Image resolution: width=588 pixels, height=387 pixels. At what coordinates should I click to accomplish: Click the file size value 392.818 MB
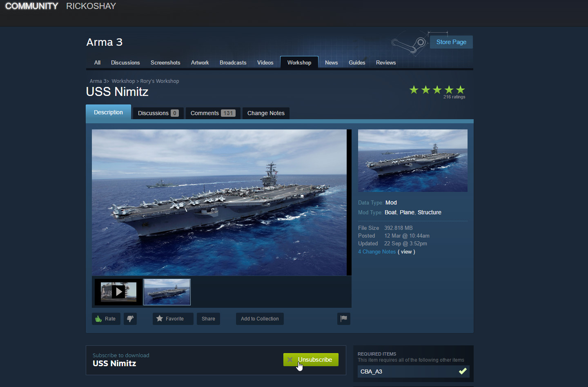coord(399,228)
